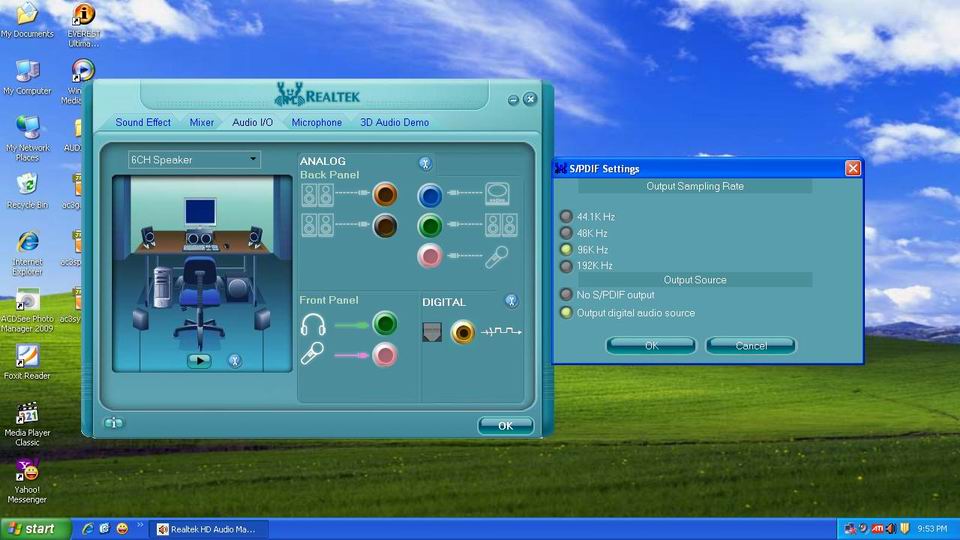Select No S/PDIF output option
960x540 pixels.
566,294
